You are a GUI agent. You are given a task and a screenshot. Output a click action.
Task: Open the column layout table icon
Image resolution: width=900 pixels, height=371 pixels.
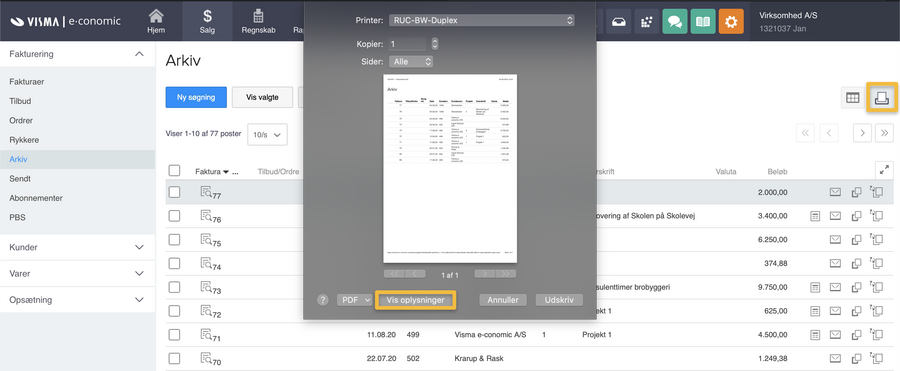(x=852, y=98)
